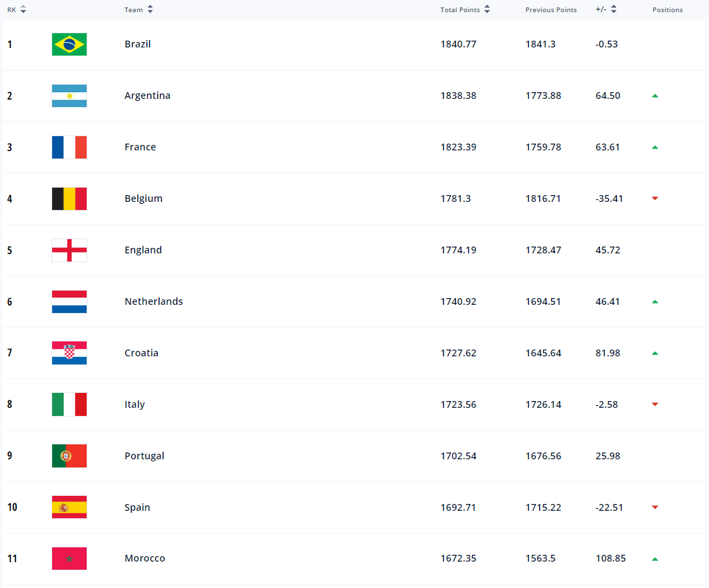The height and width of the screenshot is (588, 709).
Task: Select Croatia's total points 1727.62
Action: click(458, 353)
